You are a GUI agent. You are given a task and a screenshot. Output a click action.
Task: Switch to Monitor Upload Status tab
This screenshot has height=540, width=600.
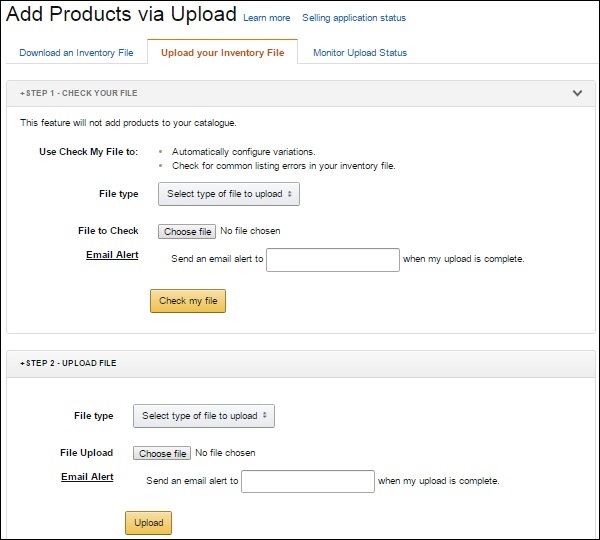click(x=360, y=52)
